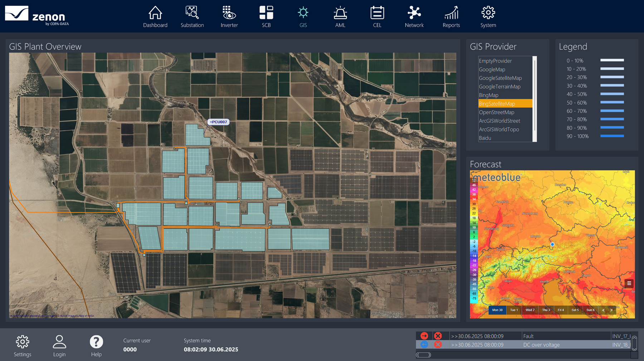The height and width of the screenshot is (361, 644).
Task: Select GoogleMap provider
Action: (x=505, y=69)
